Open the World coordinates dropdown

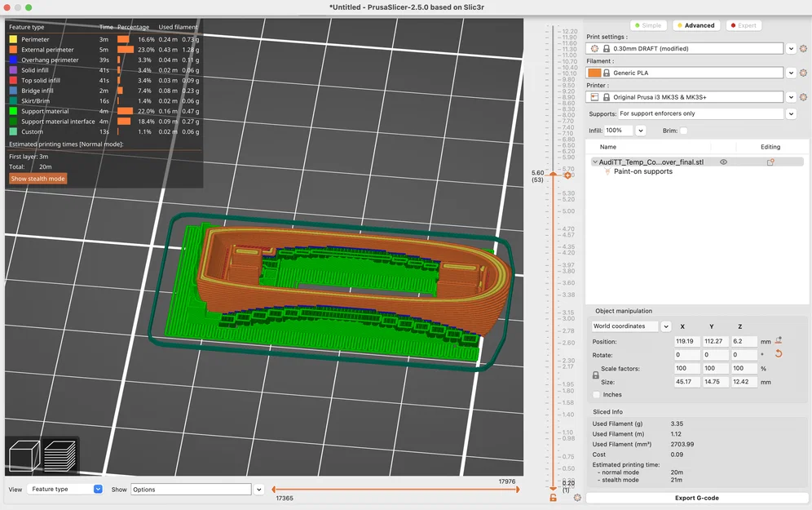point(666,326)
